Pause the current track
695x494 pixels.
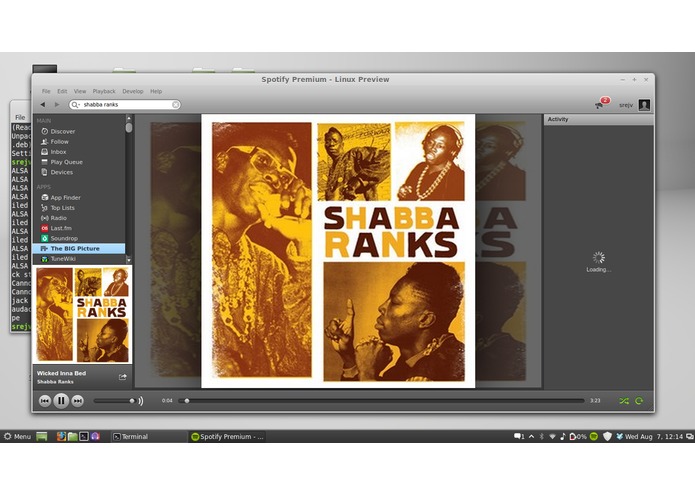(61, 401)
